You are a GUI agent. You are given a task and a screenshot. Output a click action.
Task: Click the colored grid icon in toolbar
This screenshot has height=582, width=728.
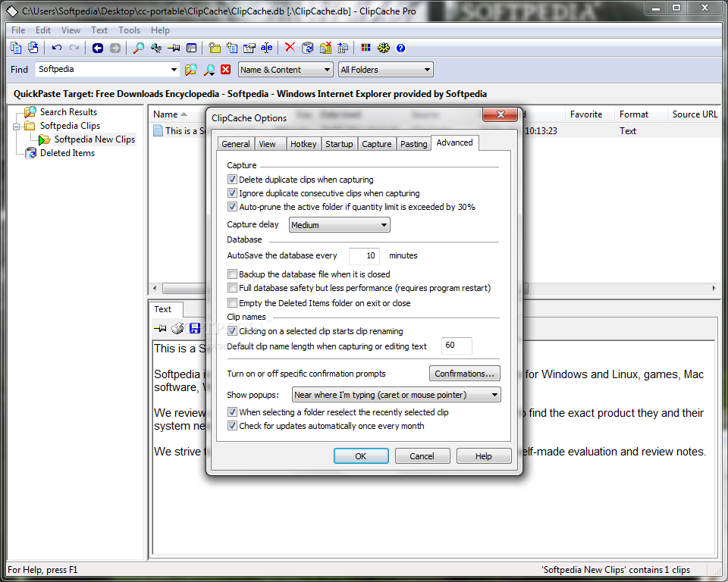coord(366,48)
